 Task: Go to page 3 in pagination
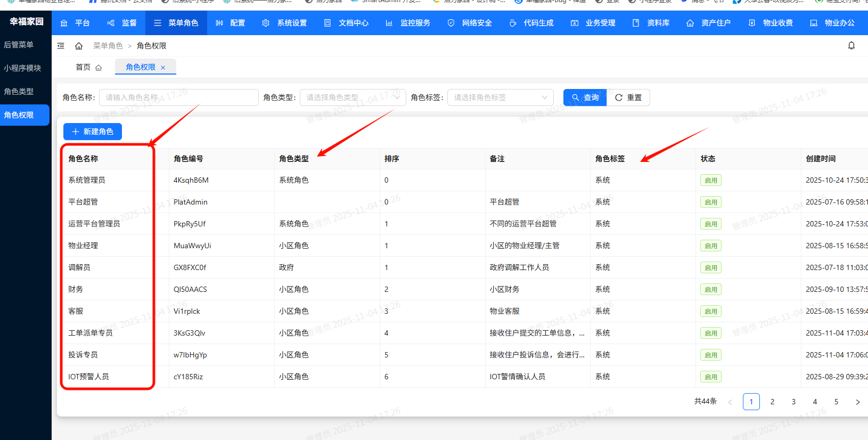[793, 402]
